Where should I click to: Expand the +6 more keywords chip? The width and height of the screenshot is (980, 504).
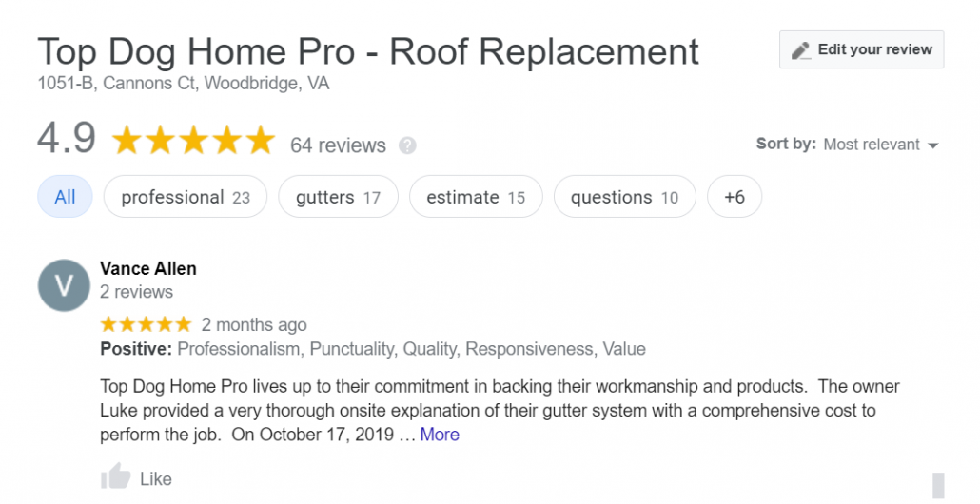(x=735, y=197)
